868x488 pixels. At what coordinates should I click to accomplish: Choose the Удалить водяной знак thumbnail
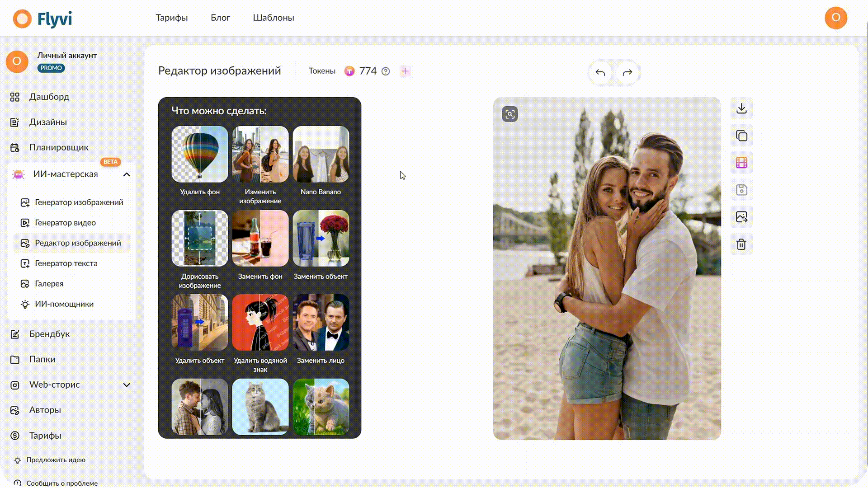(260, 323)
